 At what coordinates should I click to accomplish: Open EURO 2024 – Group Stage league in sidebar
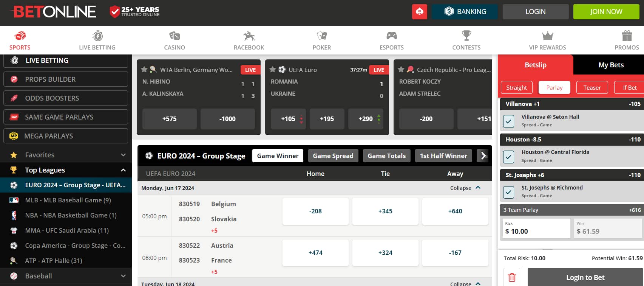[x=66, y=185]
